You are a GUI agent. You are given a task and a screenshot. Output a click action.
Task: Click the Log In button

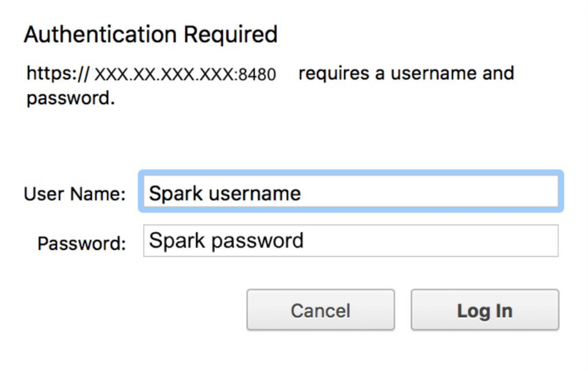tap(485, 310)
